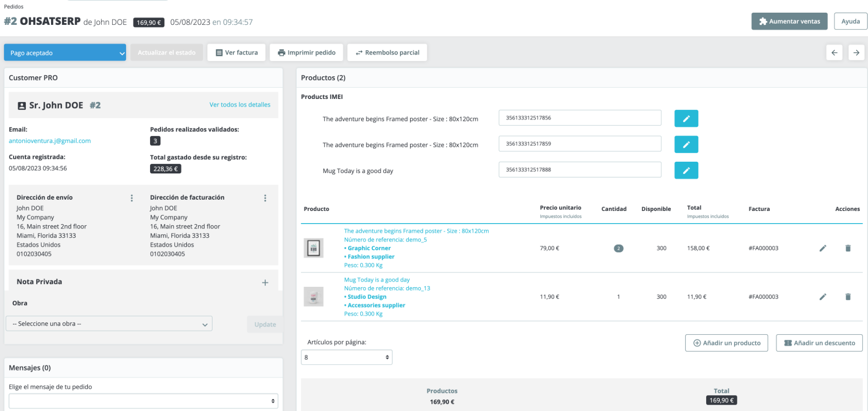This screenshot has height=411, width=868.
Task: Click Añadir un descuento button
Action: pyautogui.click(x=819, y=343)
